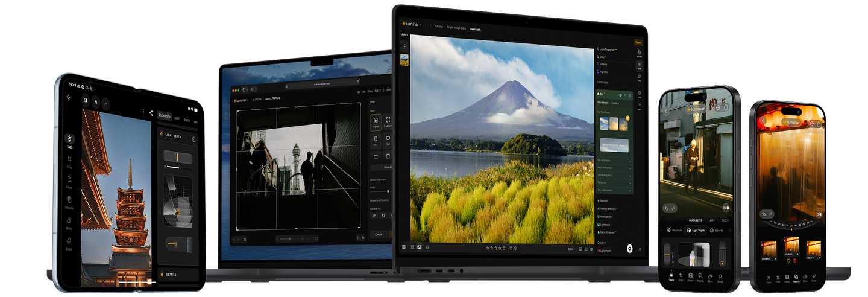Expand Sky Orientation section
868x297 pixels.
pos(614,160)
